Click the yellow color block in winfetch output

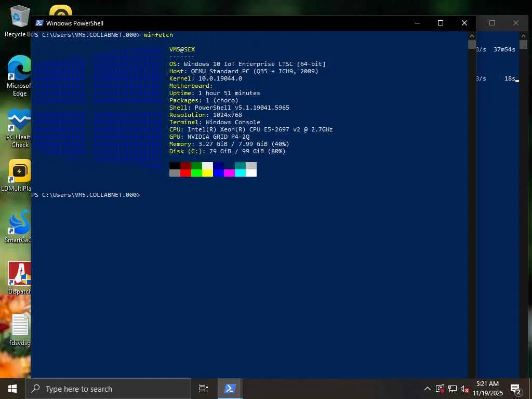(207, 173)
